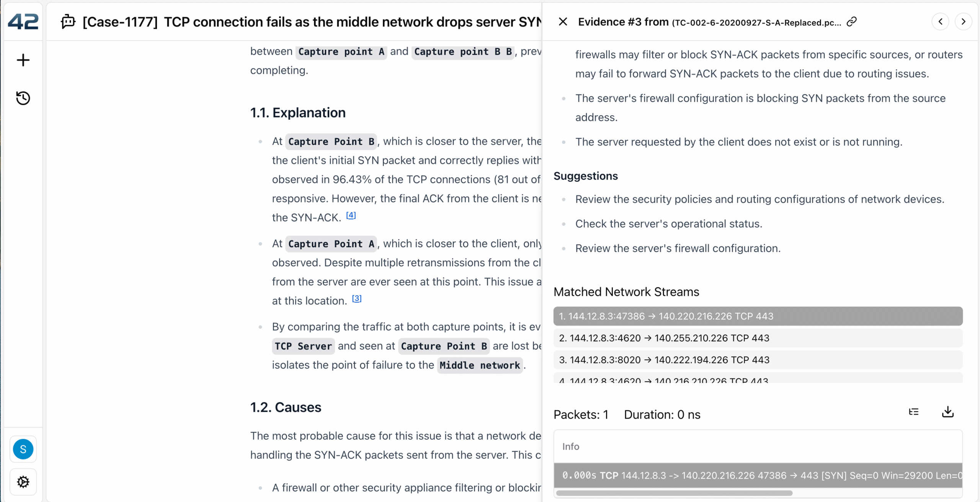The height and width of the screenshot is (502, 980).
Task: Click the SYN packet row in Info table
Action: (x=758, y=476)
